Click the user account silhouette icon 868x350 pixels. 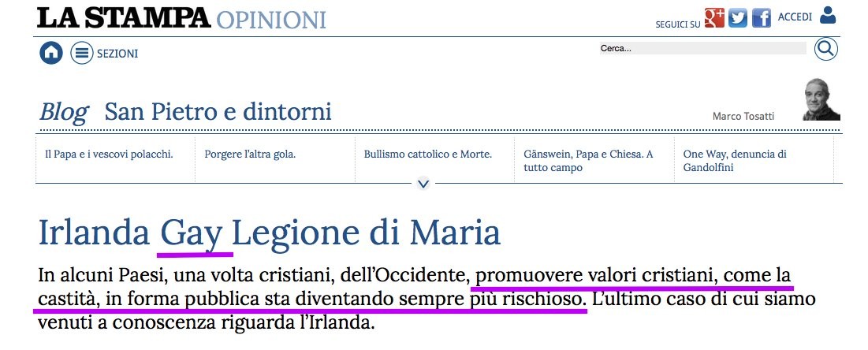828,15
